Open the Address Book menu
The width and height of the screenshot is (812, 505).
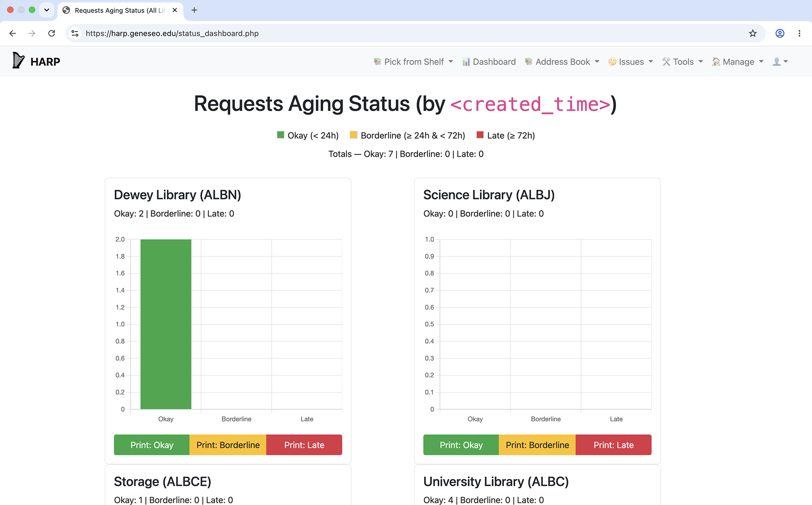pyautogui.click(x=562, y=62)
